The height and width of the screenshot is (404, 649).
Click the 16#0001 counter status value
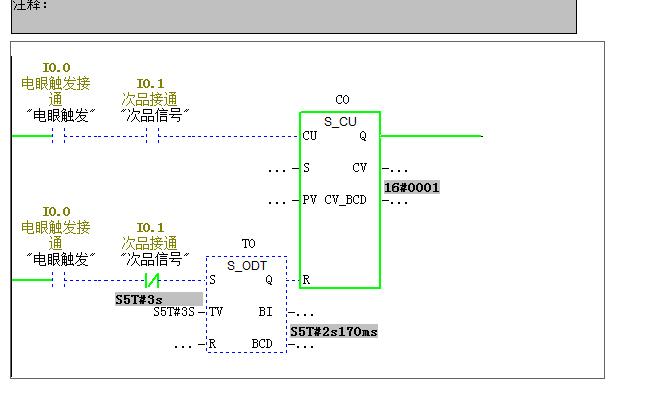coord(411,187)
